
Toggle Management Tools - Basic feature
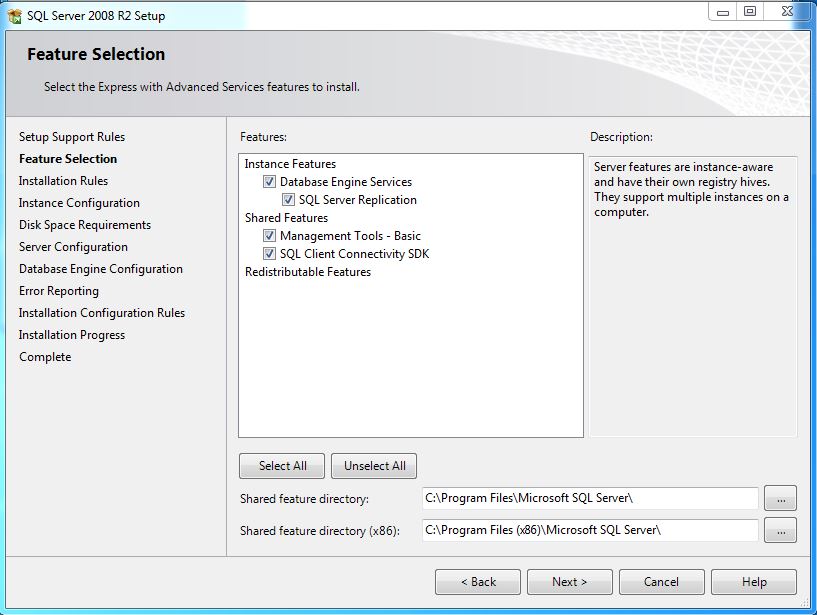[x=268, y=235]
